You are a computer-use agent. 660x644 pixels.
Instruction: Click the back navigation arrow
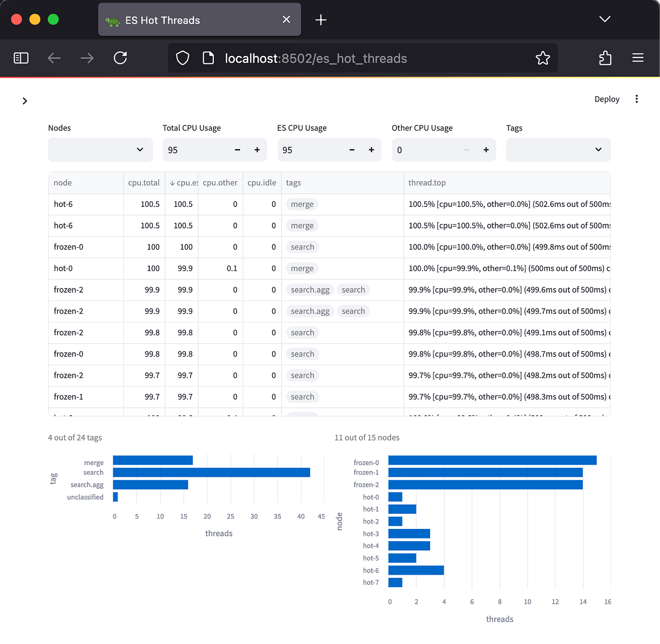click(x=54, y=58)
